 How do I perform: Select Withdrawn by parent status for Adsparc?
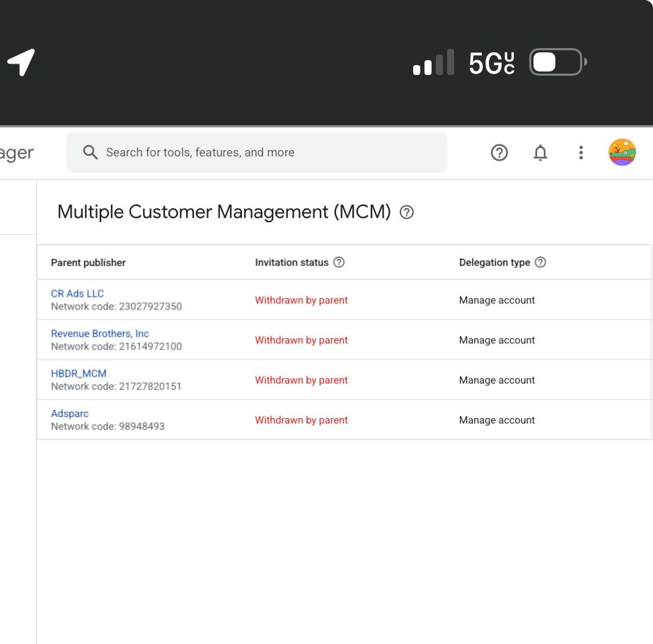301,420
